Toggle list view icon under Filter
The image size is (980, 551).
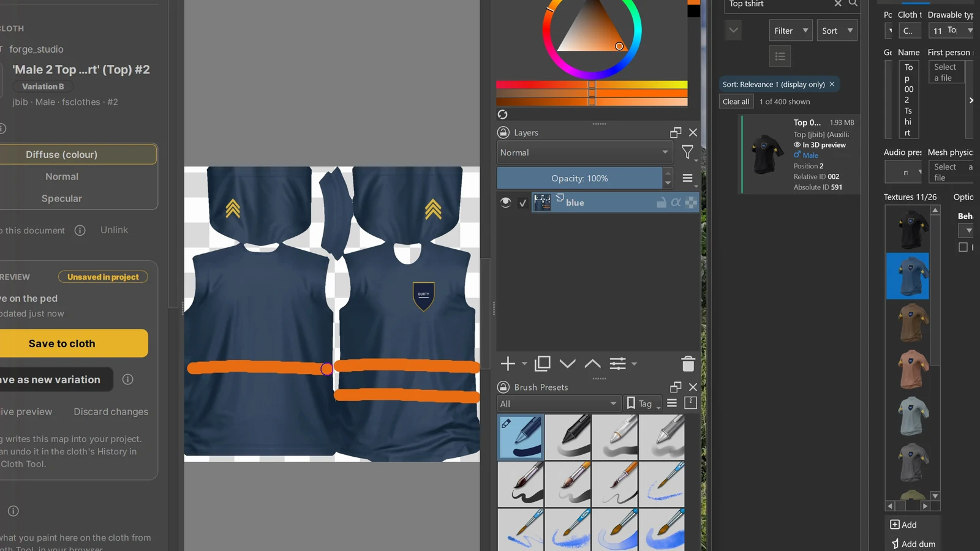[780, 56]
